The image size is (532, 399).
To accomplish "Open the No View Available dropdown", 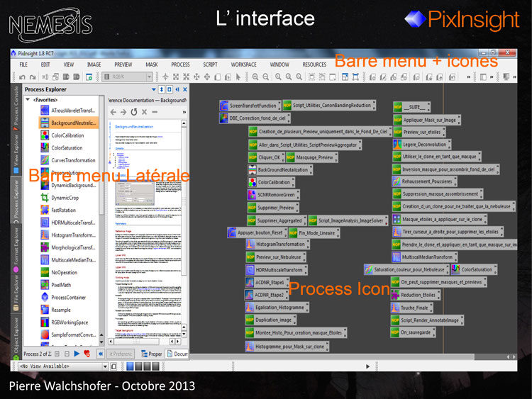I will [63, 366].
